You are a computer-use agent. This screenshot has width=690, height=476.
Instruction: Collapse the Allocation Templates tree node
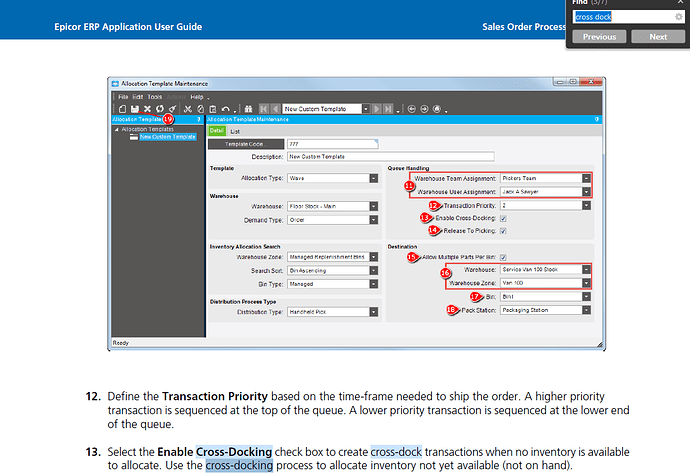tap(117, 129)
